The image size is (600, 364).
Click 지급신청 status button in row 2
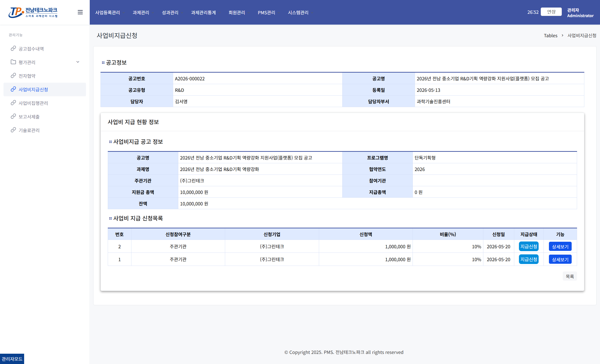click(529, 246)
